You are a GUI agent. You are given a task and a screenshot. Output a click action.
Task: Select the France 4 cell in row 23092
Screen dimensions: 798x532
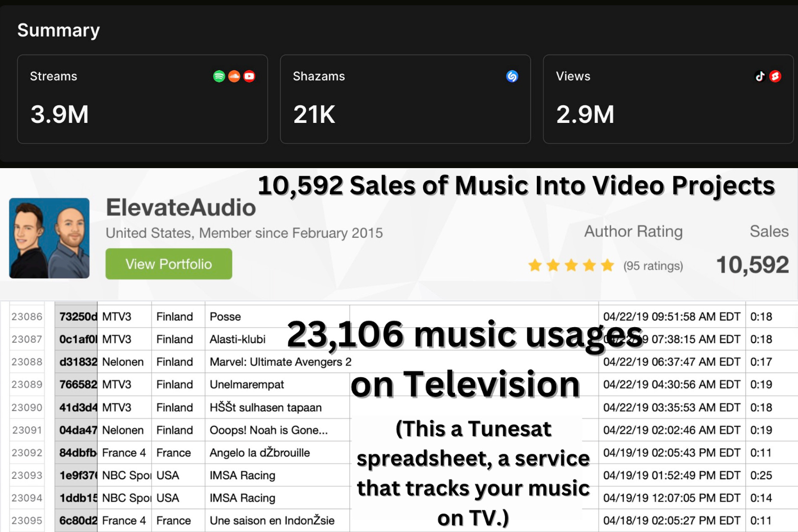point(125,453)
